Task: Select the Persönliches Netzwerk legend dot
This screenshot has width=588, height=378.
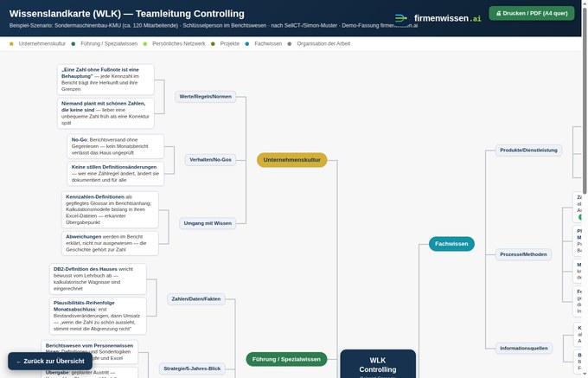Action: pos(145,44)
